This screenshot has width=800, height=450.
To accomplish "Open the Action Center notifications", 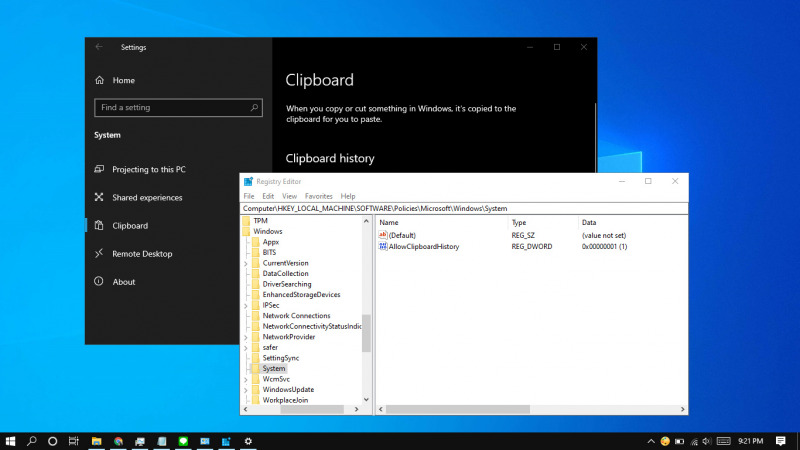I will [x=781, y=441].
